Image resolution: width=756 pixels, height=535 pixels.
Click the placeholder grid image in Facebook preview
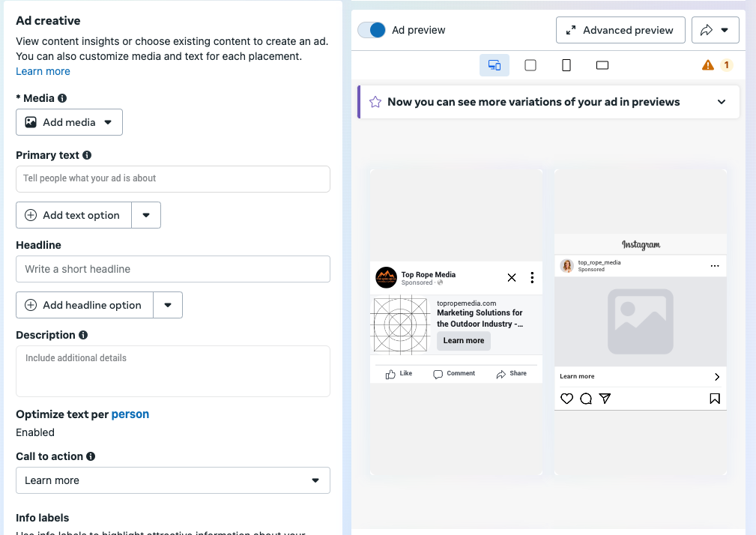(x=401, y=325)
